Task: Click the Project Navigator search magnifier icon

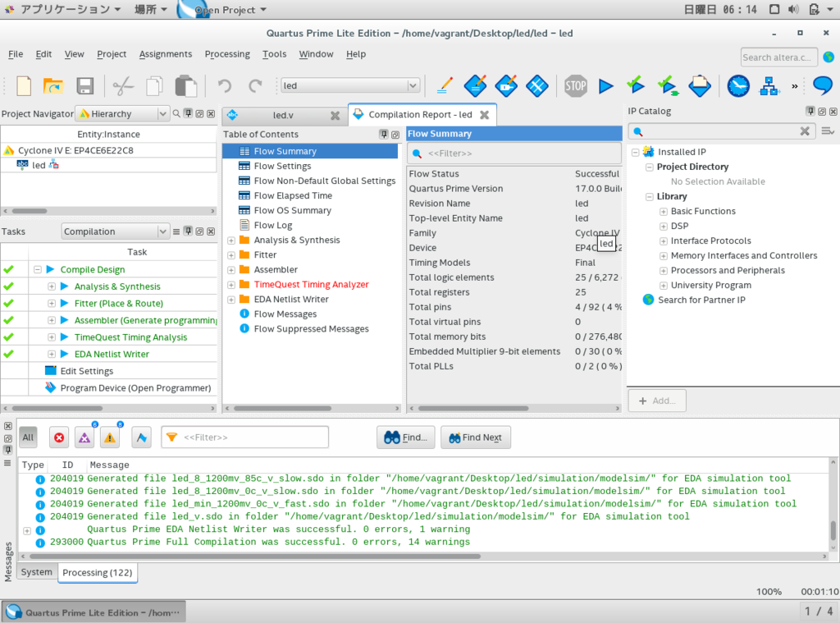Action: (x=176, y=113)
